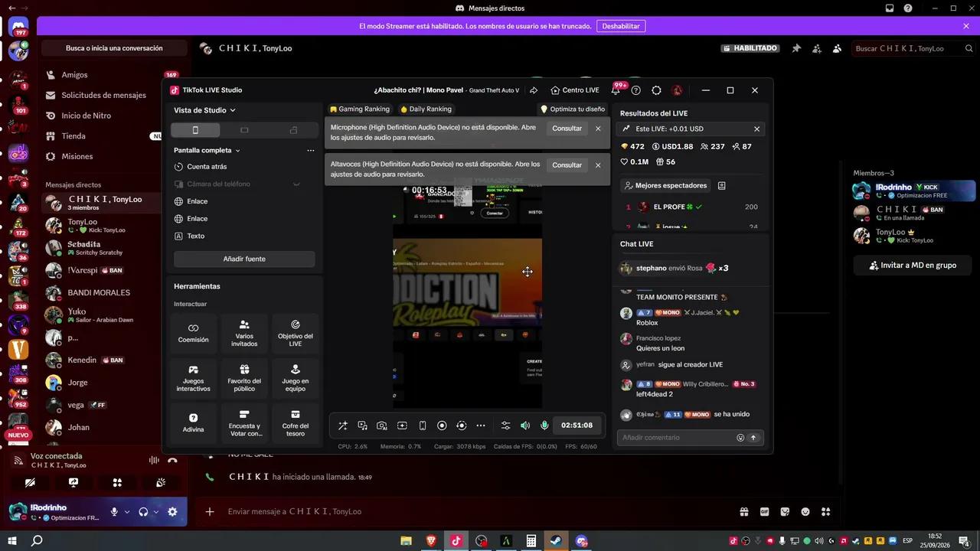
Task: Send the comment with the arrow button
Action: [x=753, y=438]
